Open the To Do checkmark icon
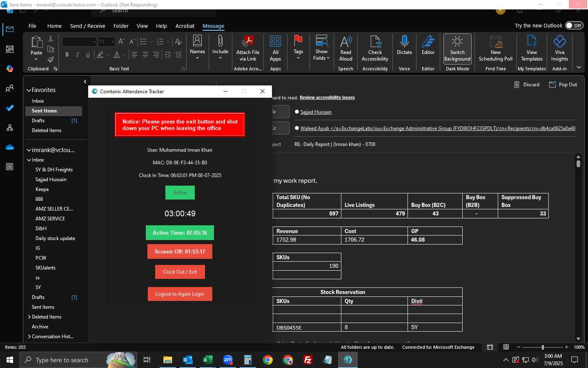The image size is (588, 368). [10, 108]
